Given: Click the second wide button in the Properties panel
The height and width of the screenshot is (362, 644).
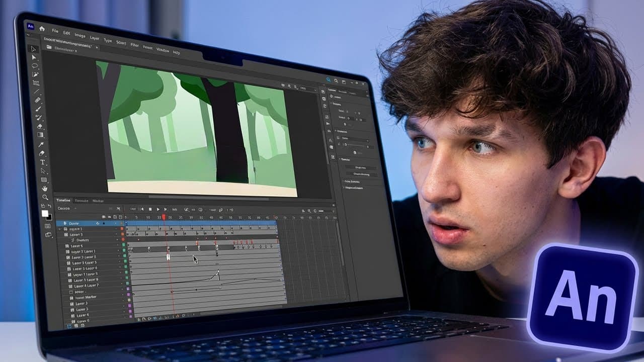Looking at the screenshot, I should 361,174.
